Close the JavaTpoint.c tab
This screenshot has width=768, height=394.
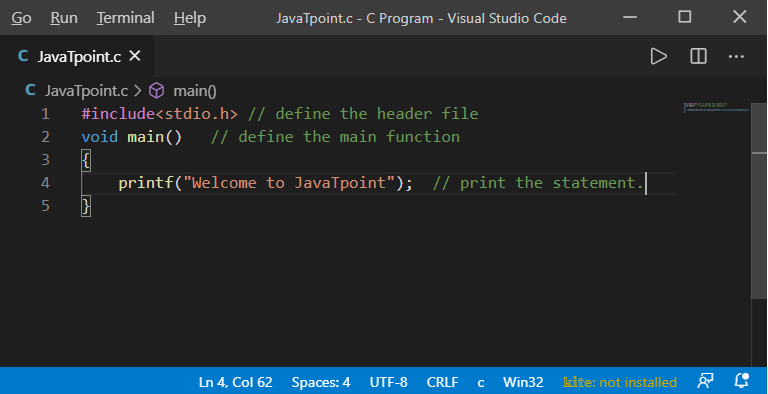click(x=135, y=56)
